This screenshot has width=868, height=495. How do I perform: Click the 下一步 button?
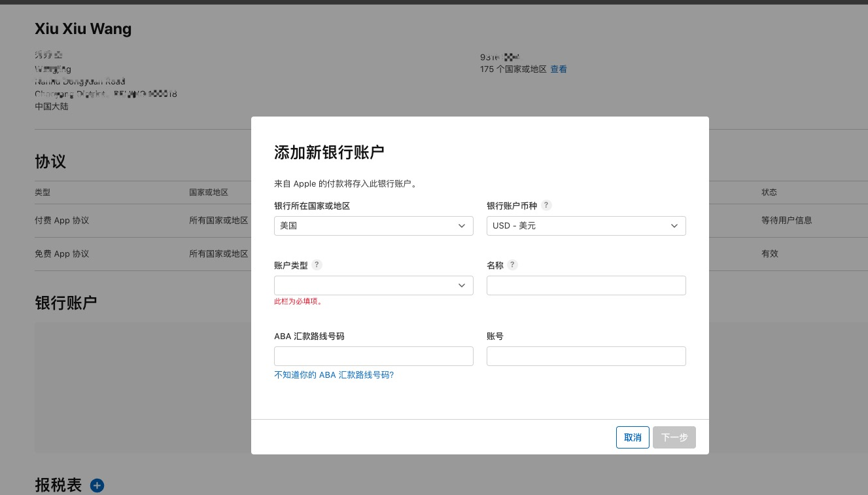(674, 437)
